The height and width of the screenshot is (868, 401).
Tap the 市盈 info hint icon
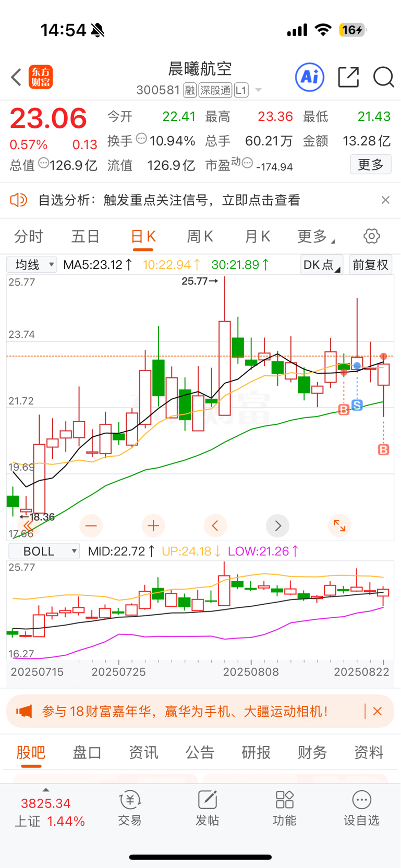coord(248,163)
